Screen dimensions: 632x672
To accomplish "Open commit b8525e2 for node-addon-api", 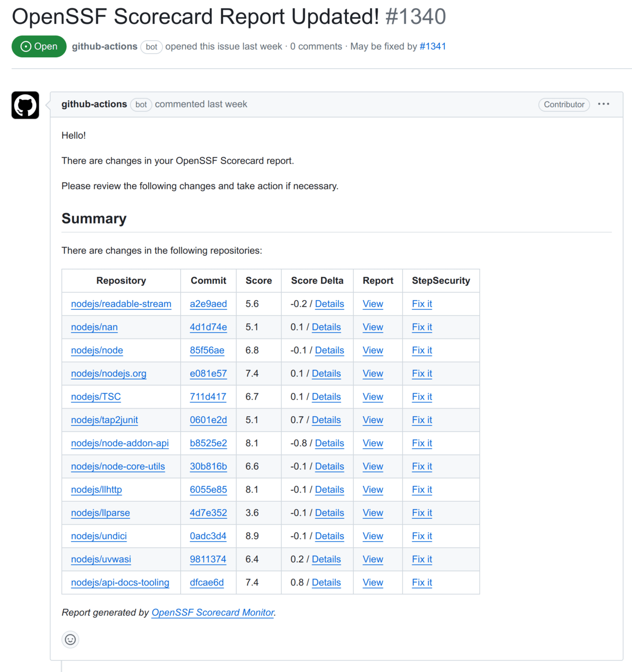I will pyautogui.click(x=208, y=443).
